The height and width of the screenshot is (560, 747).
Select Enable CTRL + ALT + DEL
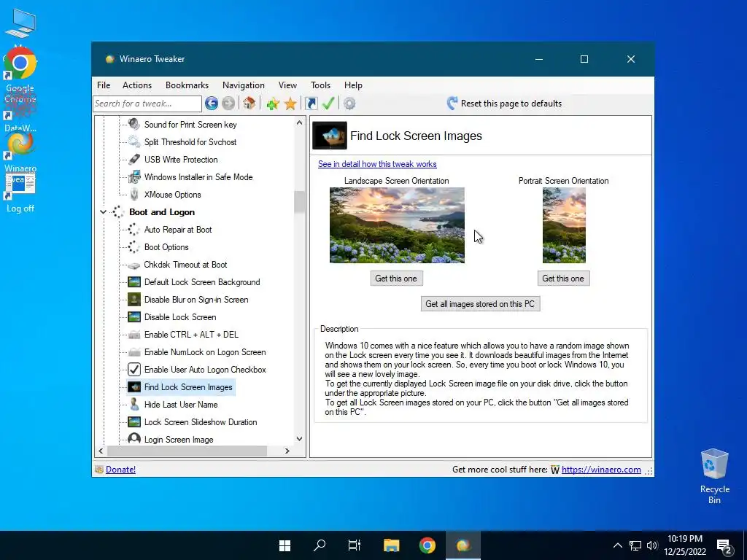[191, 335]
